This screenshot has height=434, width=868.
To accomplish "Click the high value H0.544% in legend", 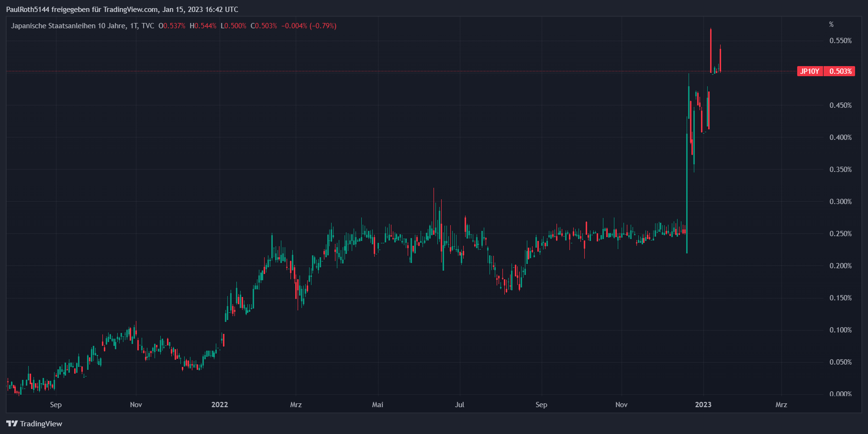I will pyautogui.click(x=203, y=26).
